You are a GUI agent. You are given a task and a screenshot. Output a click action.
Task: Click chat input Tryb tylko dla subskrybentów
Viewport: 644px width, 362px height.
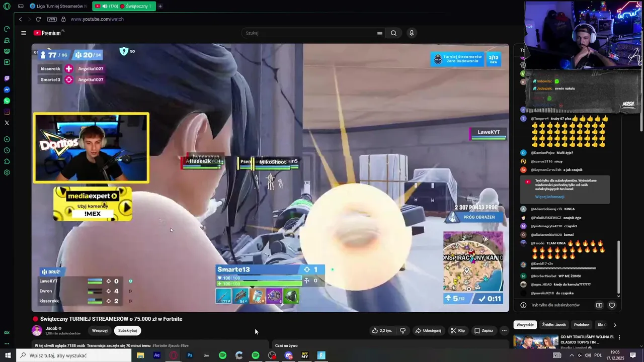(555, 305)
